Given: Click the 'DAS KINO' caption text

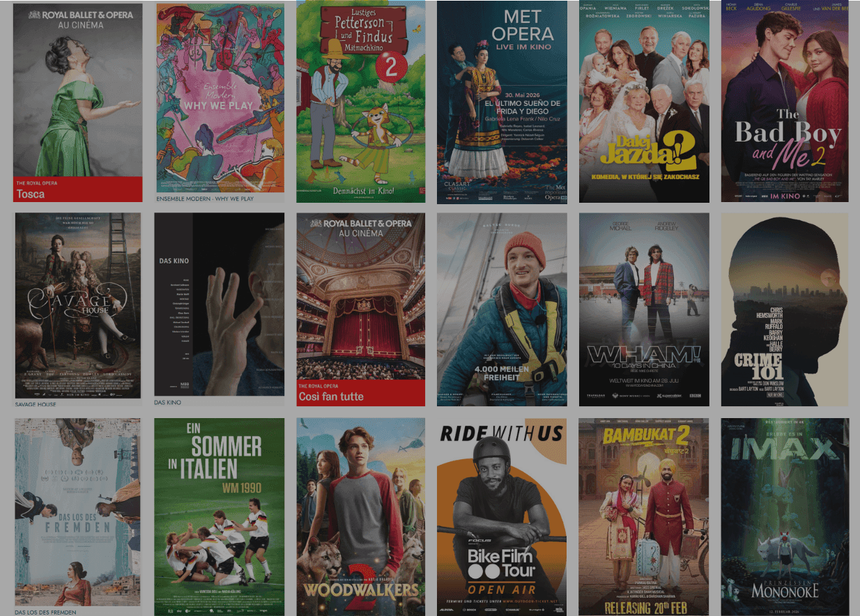Looking at the screenshot, I should point(167,402).
